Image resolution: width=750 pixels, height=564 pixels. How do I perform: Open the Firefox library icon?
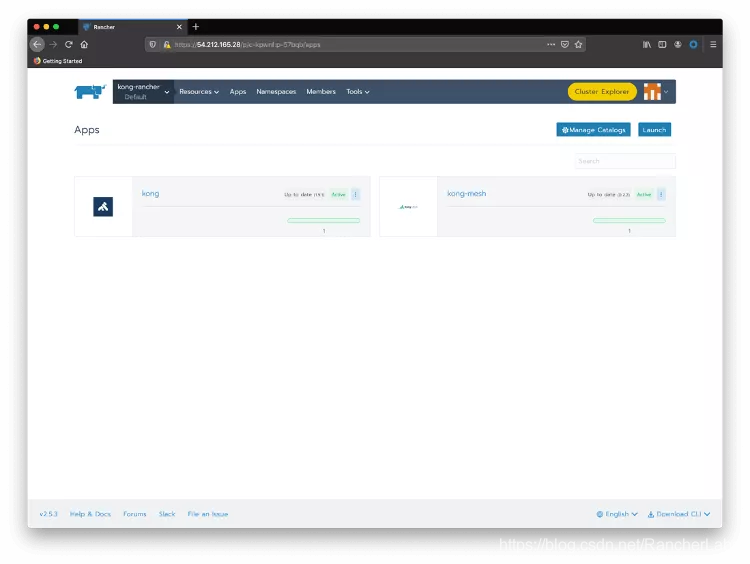point(647,44)
